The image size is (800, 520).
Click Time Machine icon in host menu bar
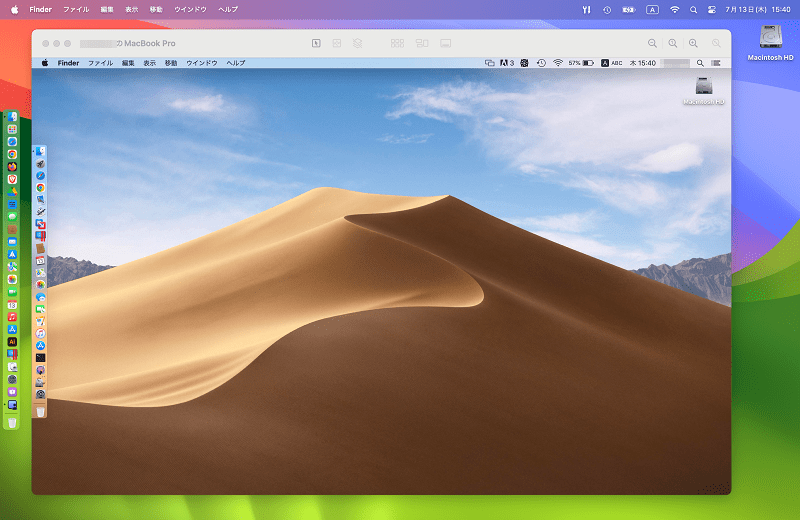coord(607,10)
